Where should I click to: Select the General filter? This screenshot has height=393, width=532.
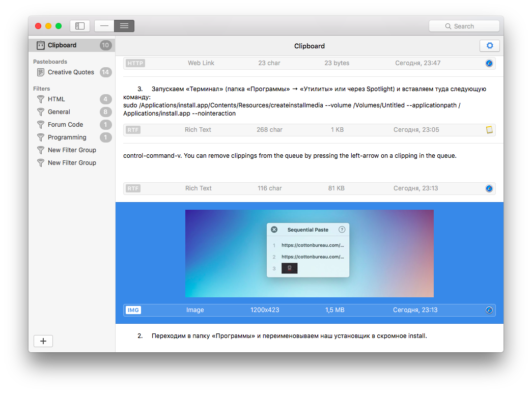click(59, 112)
